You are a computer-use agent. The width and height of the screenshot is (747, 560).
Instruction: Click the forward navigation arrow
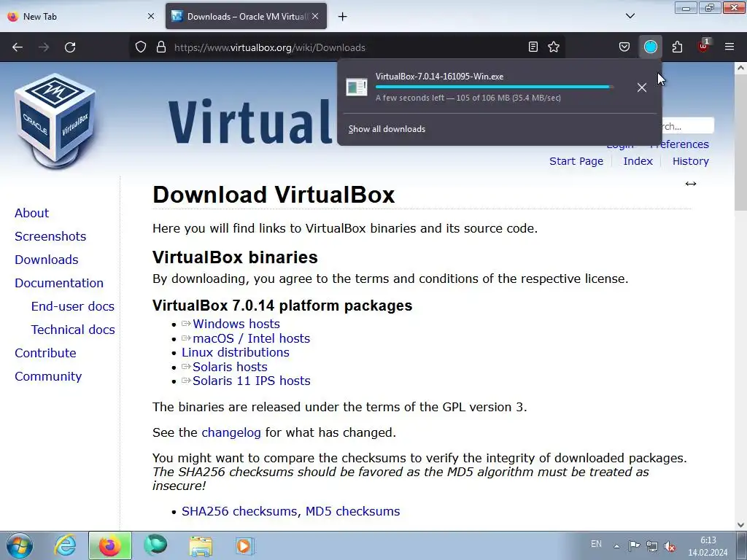point(44,47)
